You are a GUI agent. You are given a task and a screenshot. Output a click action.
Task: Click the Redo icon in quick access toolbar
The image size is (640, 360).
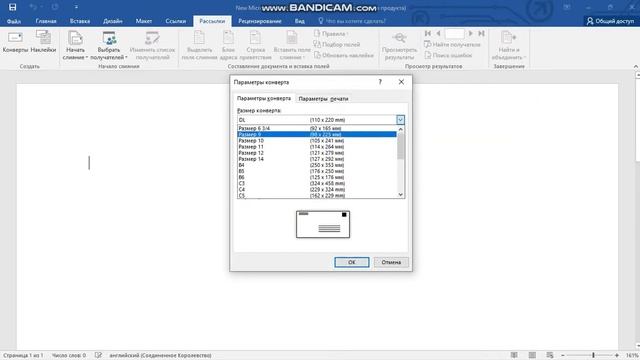55,7
